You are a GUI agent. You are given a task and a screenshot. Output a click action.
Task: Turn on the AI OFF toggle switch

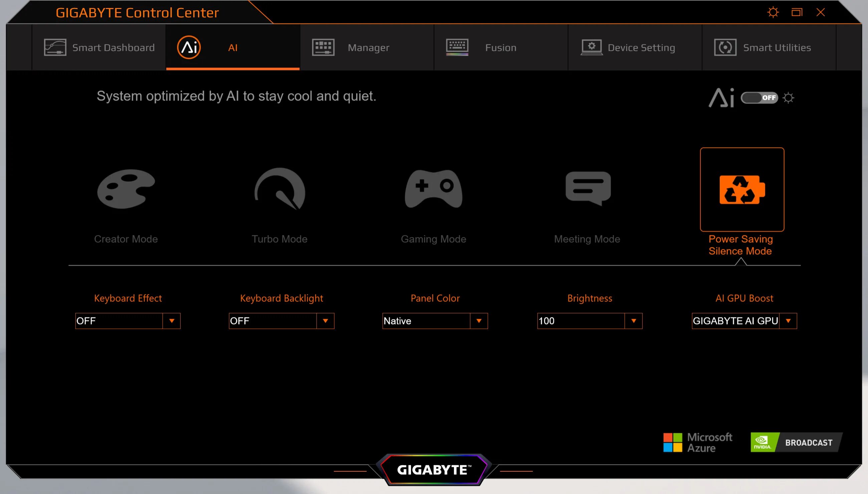tap(759, 98)
